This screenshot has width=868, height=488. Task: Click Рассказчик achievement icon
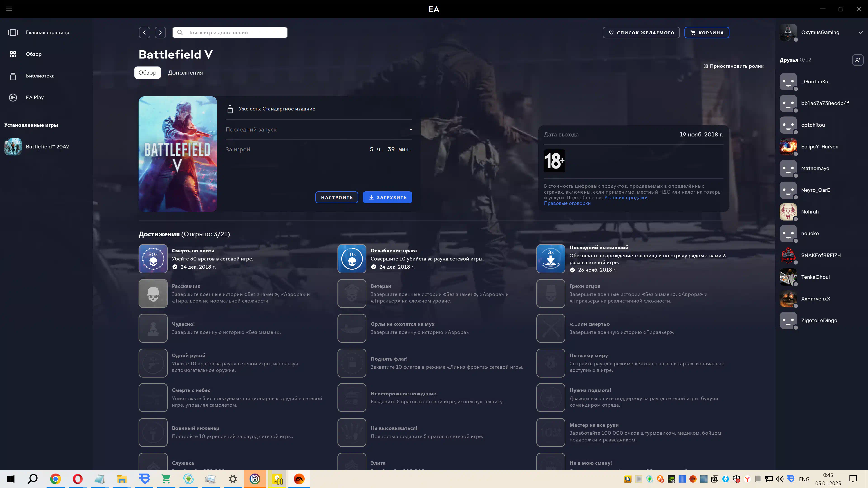tap(153, 293)
